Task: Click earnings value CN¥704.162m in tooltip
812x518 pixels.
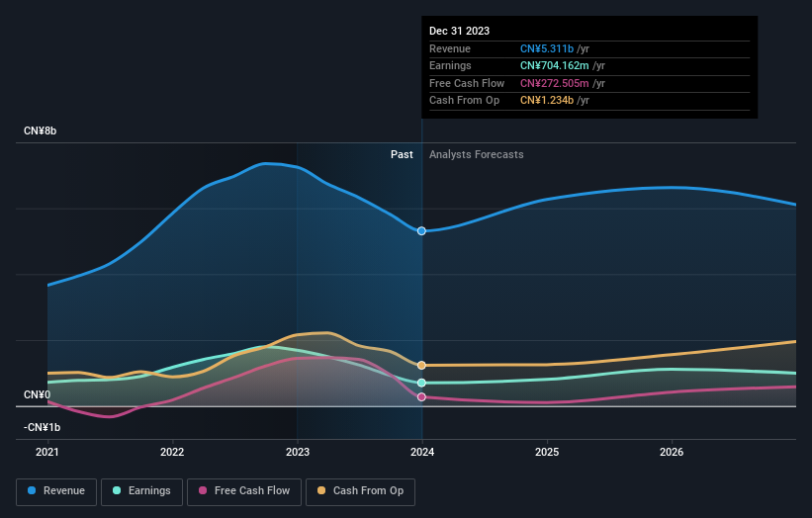Action: pyautogui.click(x=555, y=65)
